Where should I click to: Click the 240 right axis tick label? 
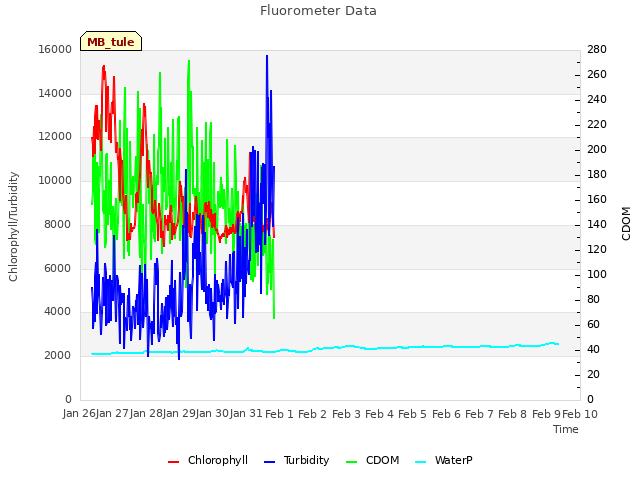pos(597,100)
